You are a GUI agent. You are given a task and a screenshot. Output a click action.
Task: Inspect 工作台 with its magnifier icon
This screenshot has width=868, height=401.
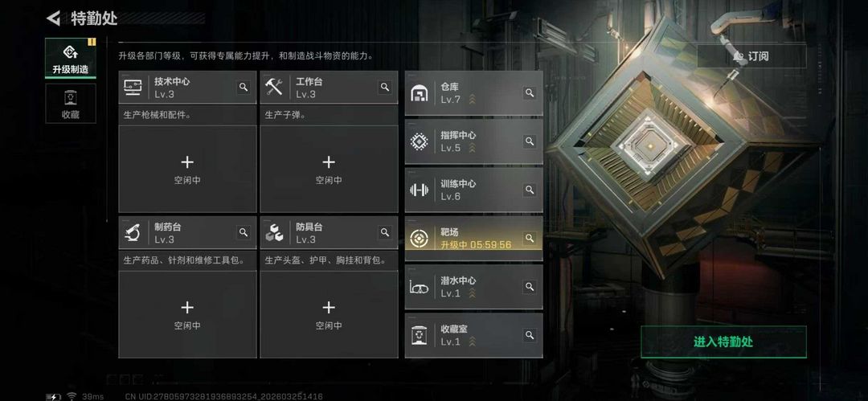[x=385, y=87]
